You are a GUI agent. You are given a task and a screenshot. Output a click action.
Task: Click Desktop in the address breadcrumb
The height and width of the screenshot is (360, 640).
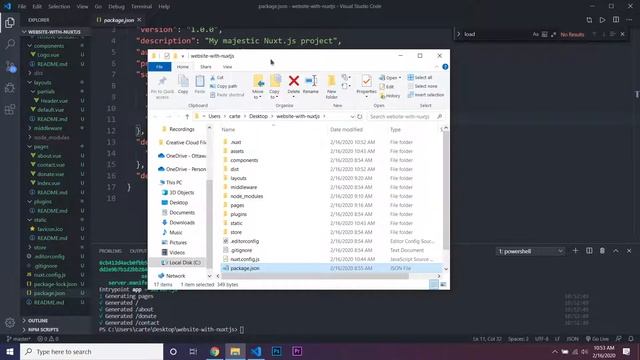258,116
